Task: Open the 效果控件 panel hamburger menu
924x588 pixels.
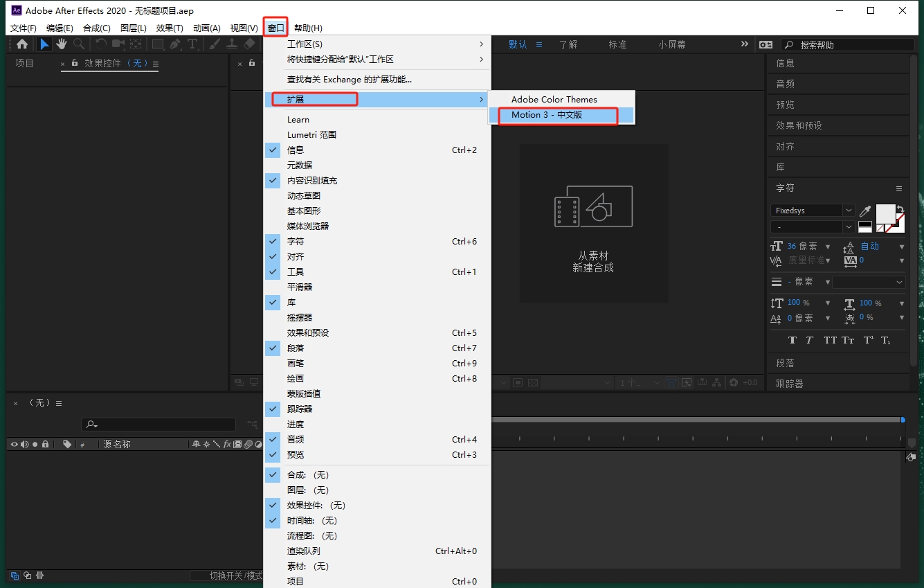Action: tap(156, 64)
